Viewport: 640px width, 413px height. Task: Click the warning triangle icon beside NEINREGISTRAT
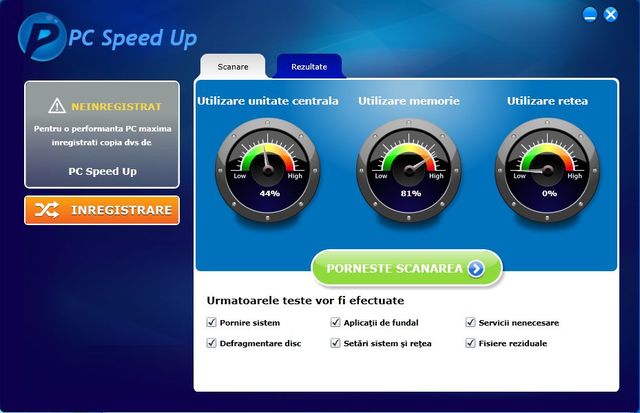[x=57, y=106]
